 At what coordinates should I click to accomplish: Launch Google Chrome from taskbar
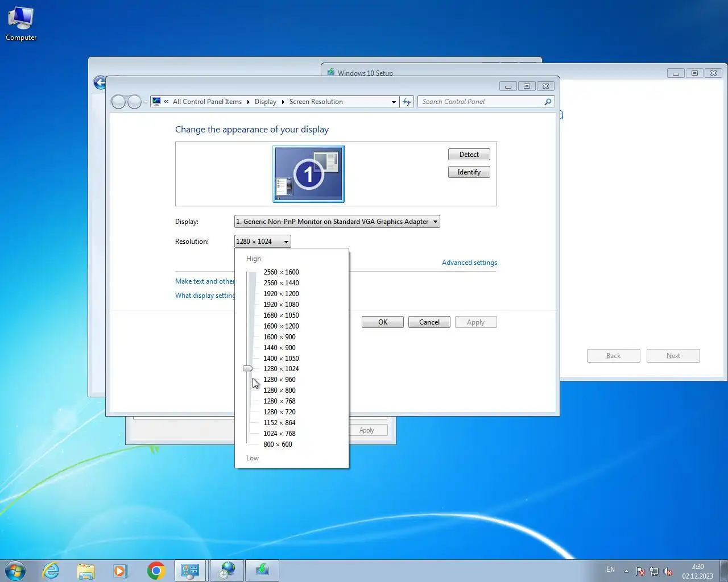[x=156, y=571]
